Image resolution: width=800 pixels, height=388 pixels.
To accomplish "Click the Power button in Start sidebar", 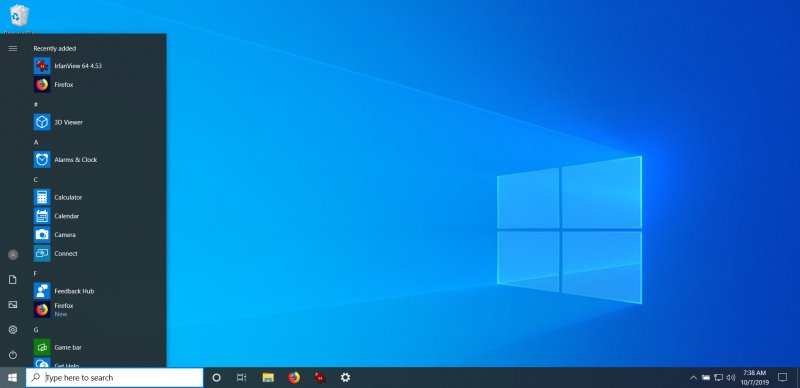I will coord(13,355).
